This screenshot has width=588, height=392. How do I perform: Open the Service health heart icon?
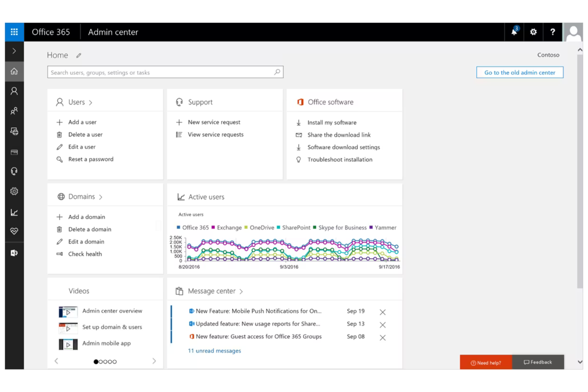click(x=14, y=231)
